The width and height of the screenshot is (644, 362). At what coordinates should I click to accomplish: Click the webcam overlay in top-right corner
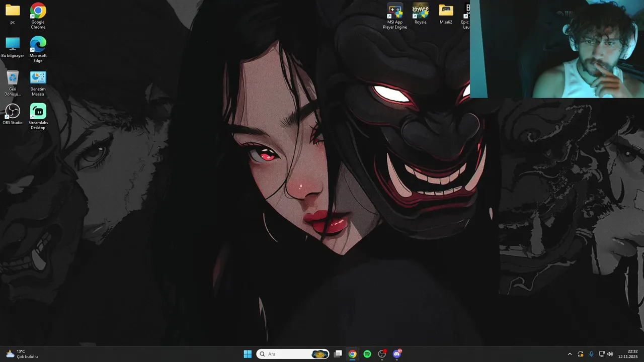(x=557, y=49)
